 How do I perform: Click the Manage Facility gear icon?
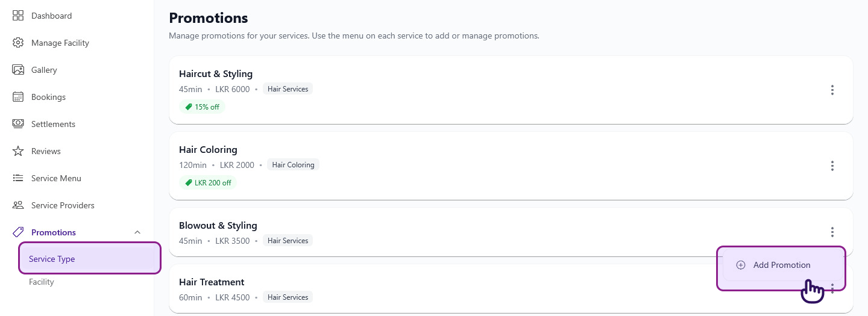pos(18,43)
